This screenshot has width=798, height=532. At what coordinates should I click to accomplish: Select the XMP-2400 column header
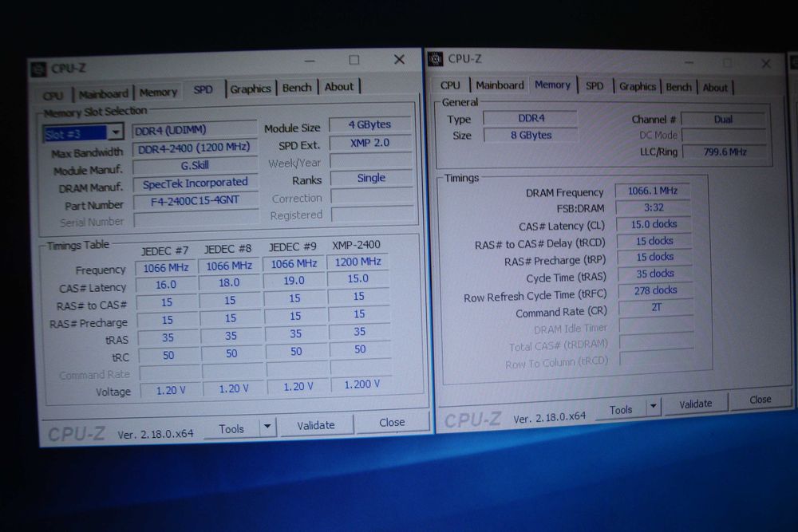pos(356,245)
